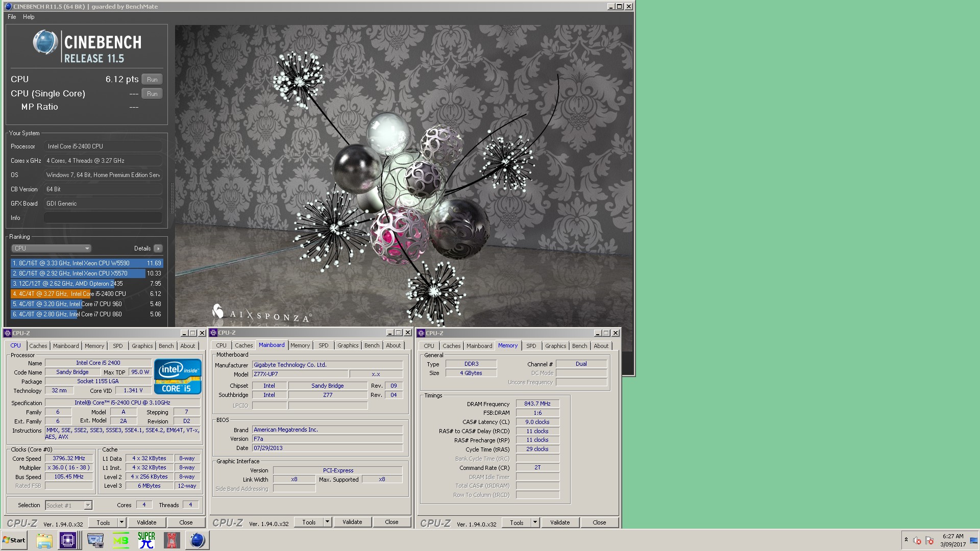
Task: Click Tools button in Memory window
Action: coord(517,523)
